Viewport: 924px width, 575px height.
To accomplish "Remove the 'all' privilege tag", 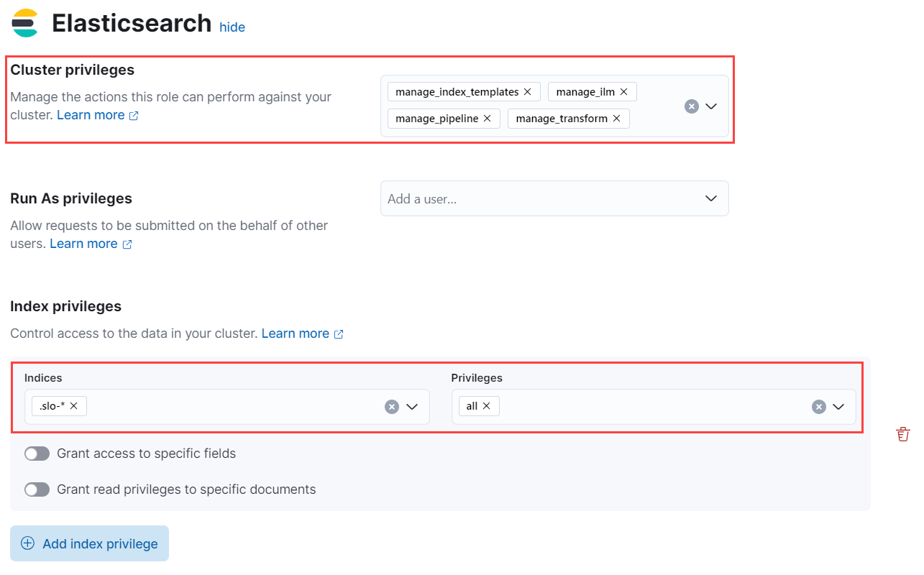I will pos(486,406).
